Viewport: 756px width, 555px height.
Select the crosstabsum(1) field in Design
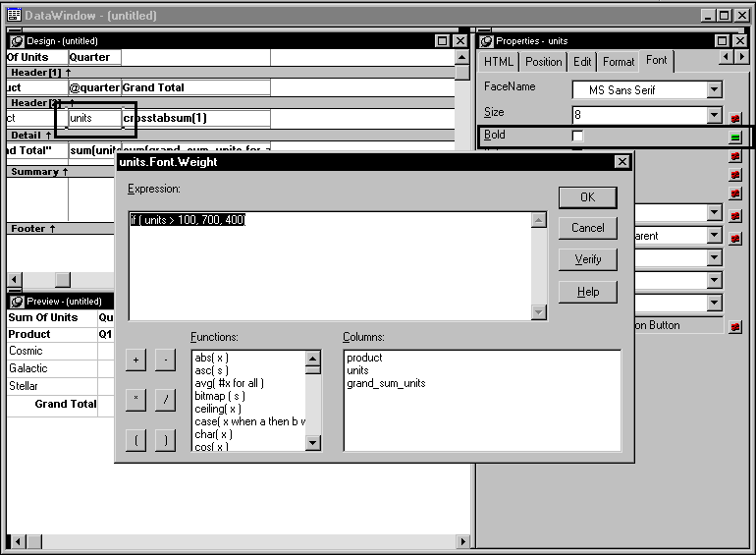(x=195, y=118)
